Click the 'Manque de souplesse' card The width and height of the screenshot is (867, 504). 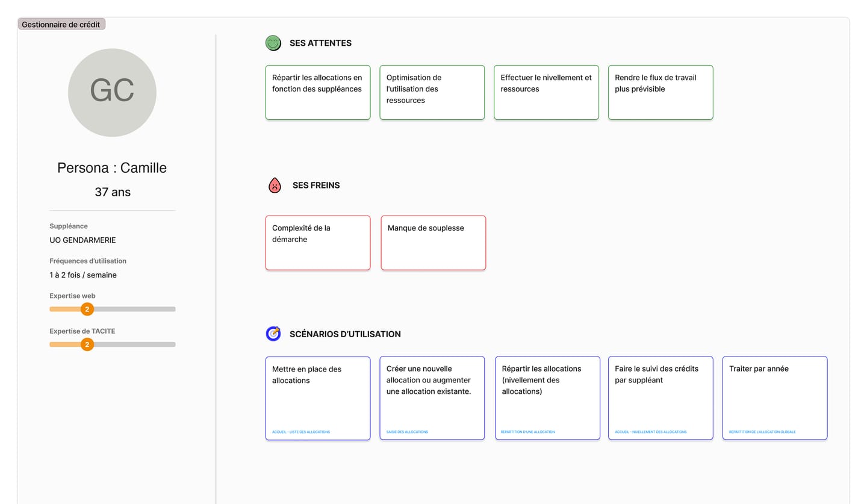433,243
